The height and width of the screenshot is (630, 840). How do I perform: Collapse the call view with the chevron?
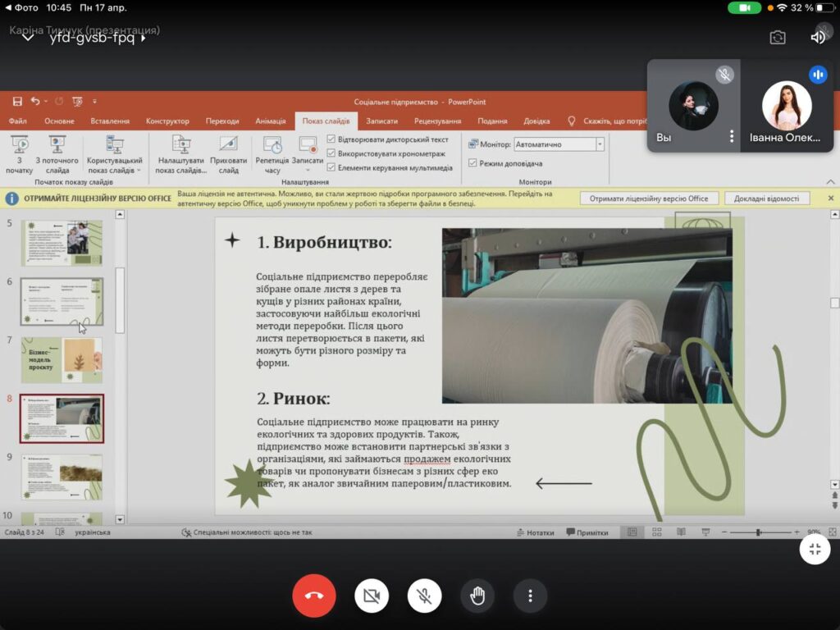[27, 37]
